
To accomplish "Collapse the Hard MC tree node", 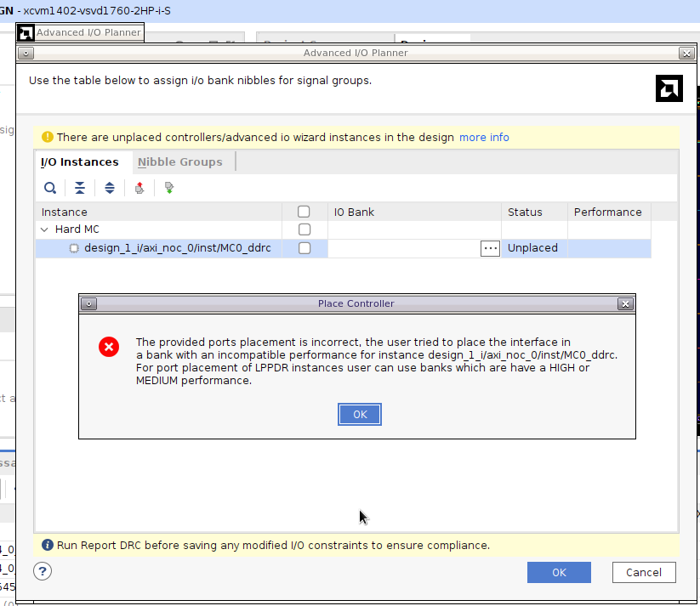I will click(x=43, y=229).
